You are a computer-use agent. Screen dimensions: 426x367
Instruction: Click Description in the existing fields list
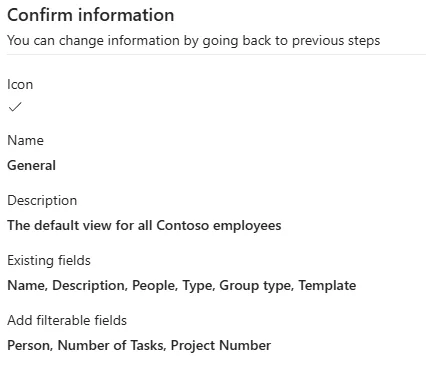(x=89, y=286)
